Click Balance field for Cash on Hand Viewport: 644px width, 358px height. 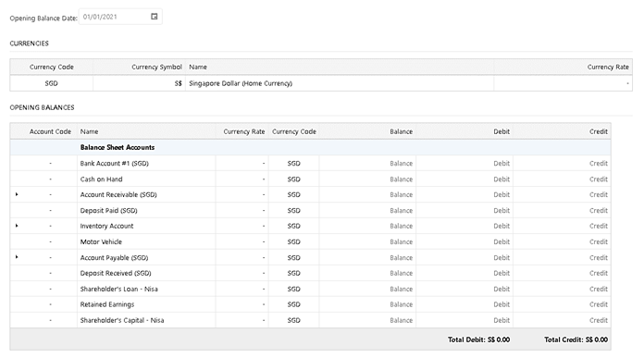(x=367, y=179)
